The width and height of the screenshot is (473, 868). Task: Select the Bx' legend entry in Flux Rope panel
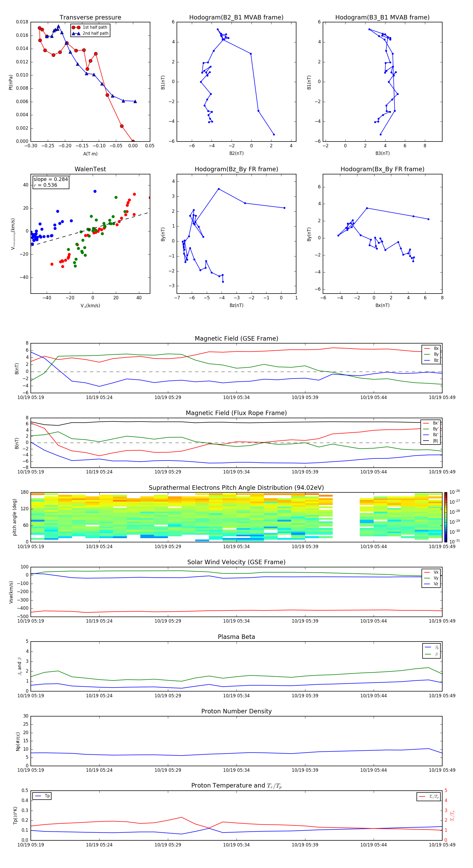431,423
